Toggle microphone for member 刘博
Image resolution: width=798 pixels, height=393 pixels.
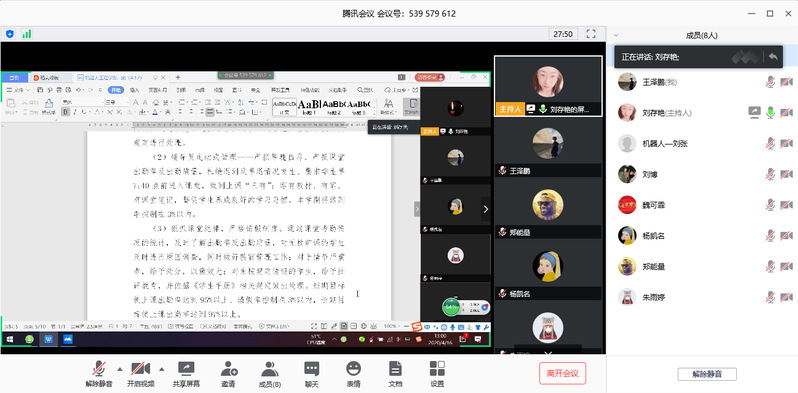tap(771, 174)
